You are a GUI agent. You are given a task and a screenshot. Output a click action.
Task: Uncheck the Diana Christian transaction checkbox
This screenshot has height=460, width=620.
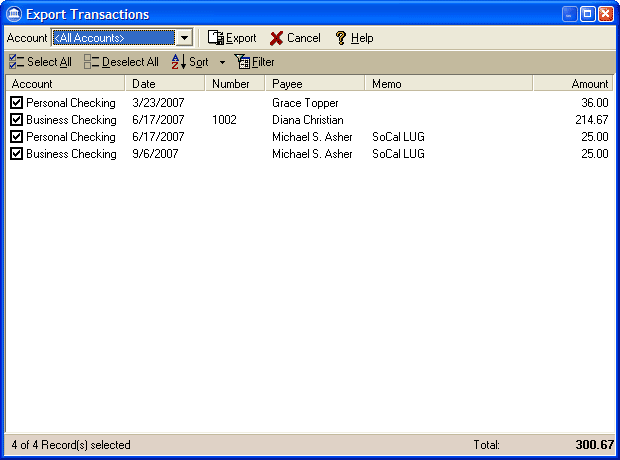(16, 120)
